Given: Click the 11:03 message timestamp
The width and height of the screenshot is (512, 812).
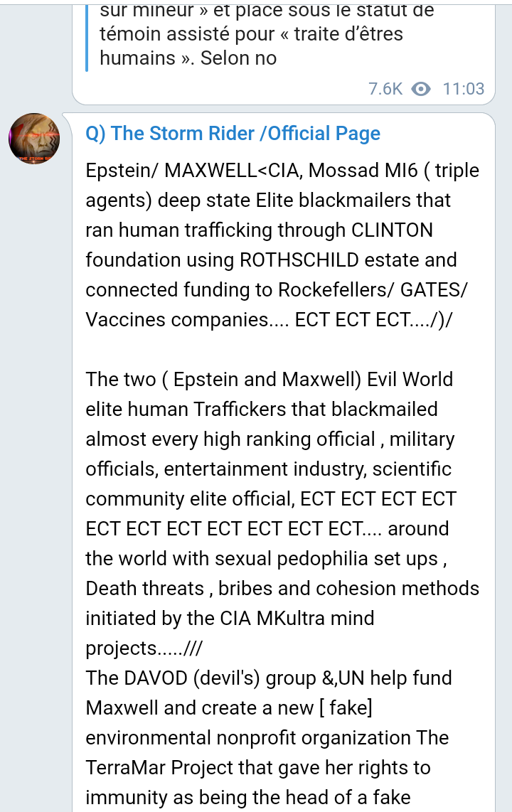Looking at the screenshot, I should click(x=463, y=89).
